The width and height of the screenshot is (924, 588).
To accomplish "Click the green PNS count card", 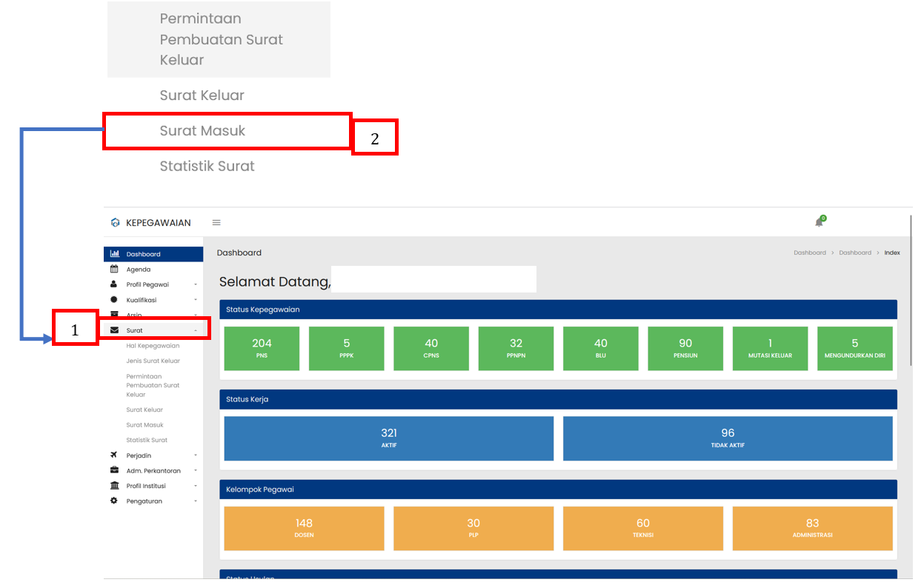I will click(x=262, y=348).
